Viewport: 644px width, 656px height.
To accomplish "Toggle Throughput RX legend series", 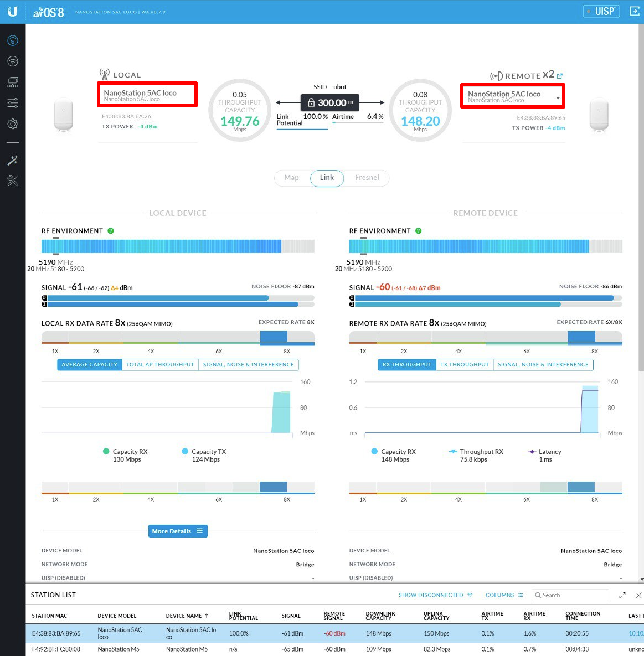I will (x=476, y=455).
